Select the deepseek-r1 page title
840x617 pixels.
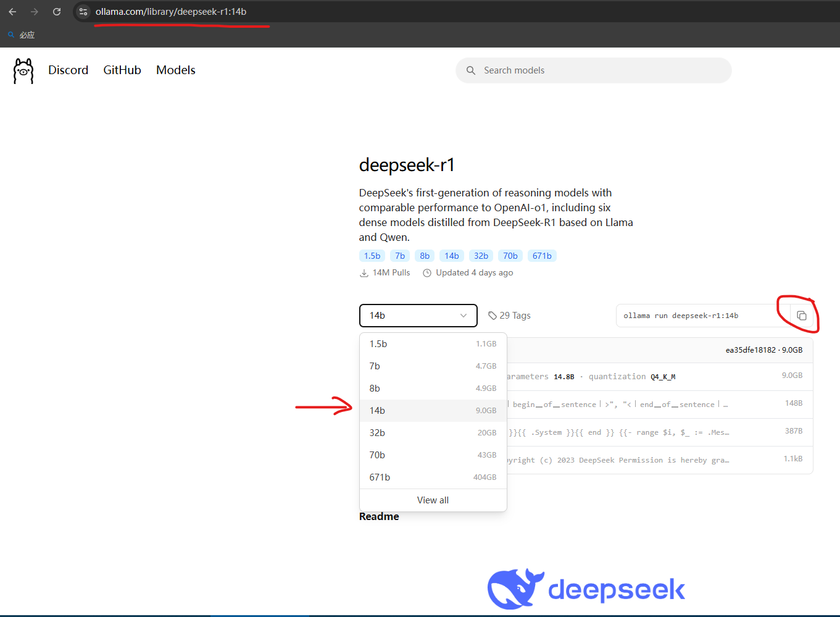pyautogui.click(x=407, y=165)
